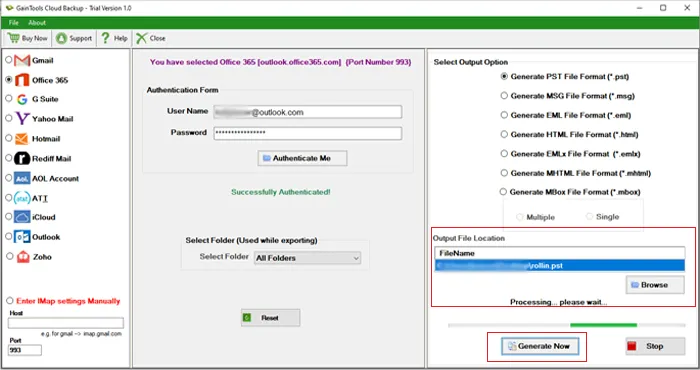The height and width of the screenshot is (370, 700).
Task: Click the AOL Account logo icon
Action: 22,179
